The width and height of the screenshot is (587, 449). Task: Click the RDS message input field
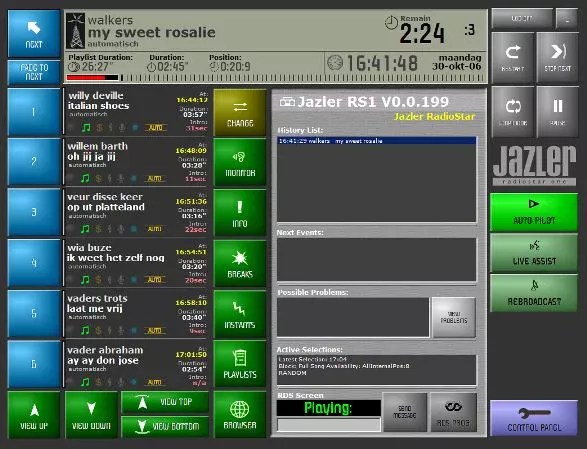(x=328, y=425)
